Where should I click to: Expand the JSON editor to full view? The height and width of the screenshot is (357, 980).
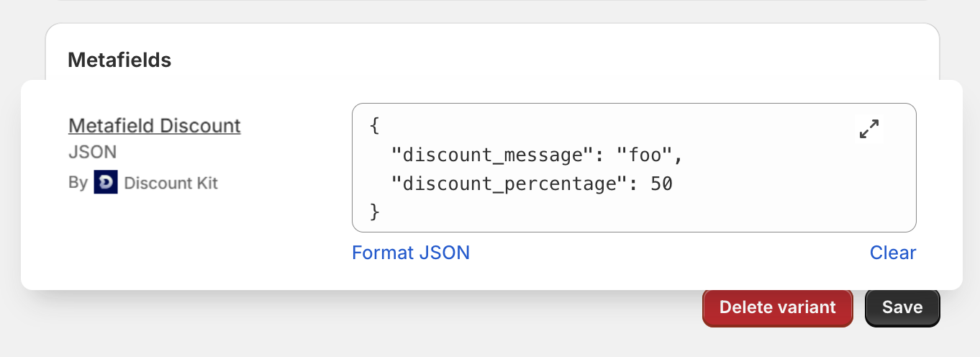(x=869, y=129)
